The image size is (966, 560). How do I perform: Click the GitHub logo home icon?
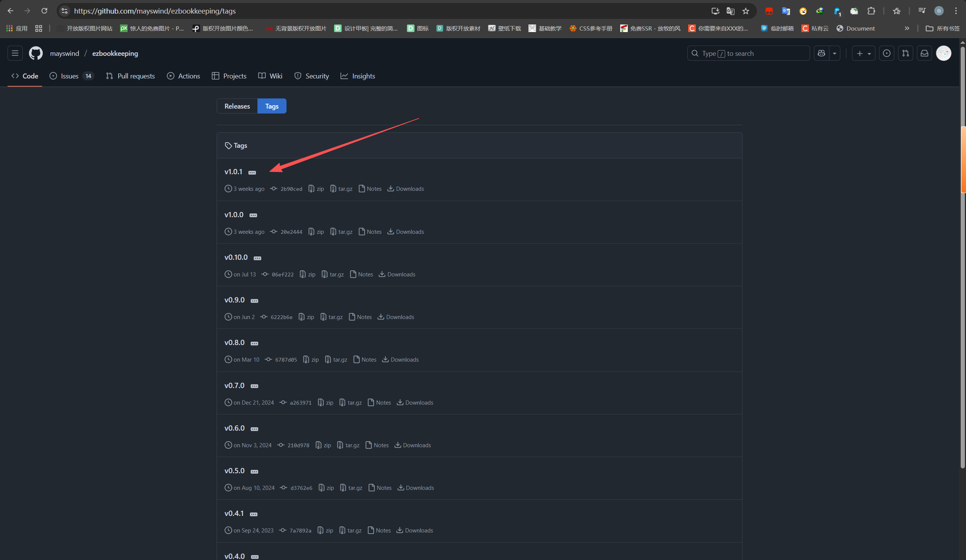pos(36,53)
